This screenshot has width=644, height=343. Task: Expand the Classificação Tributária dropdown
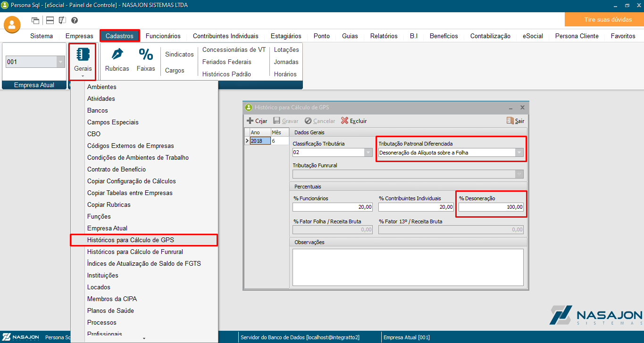(x=368, y=153)
